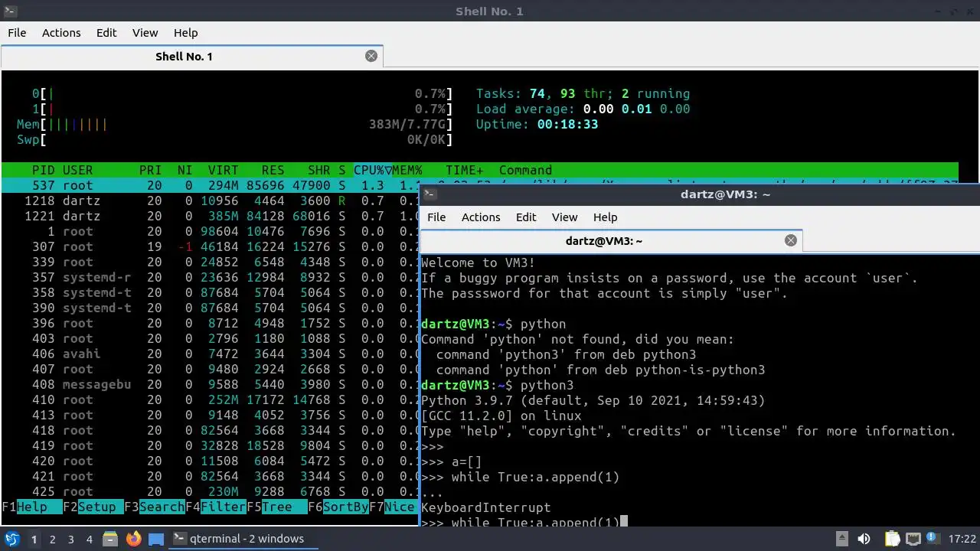Open the clipboard manager tray icon

(892, 539)
